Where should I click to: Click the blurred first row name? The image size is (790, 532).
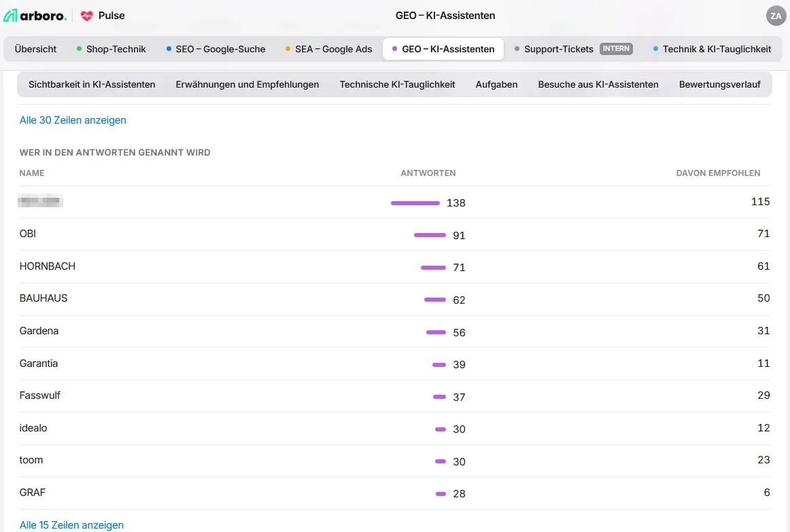[40, 201]
